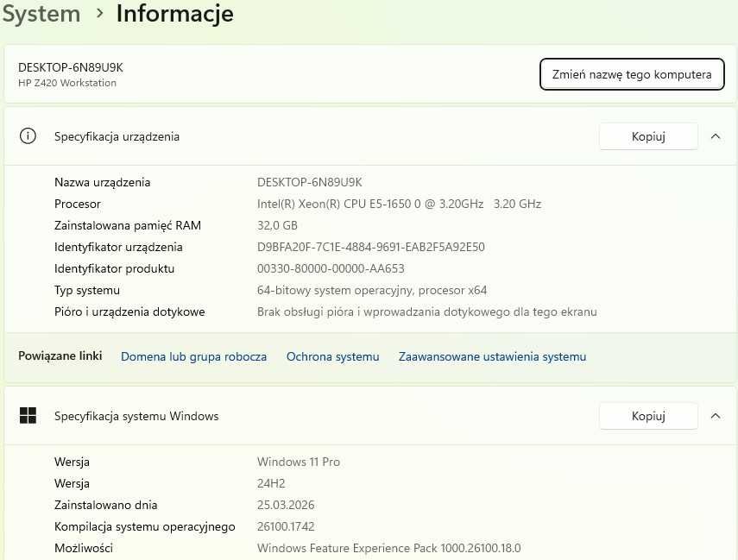Select the Intel Xeon E5-1650 processor value
Screen dimensions: 738x560
[x=399, y=204]
